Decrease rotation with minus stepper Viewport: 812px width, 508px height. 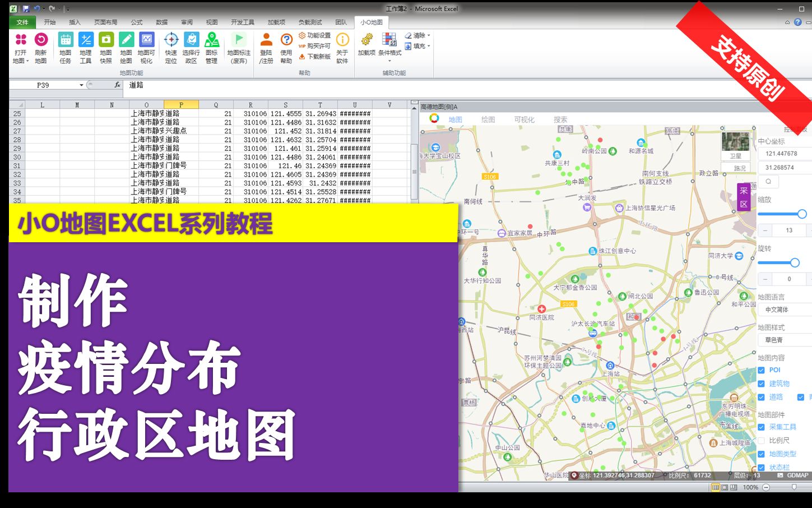pos(765,279)
